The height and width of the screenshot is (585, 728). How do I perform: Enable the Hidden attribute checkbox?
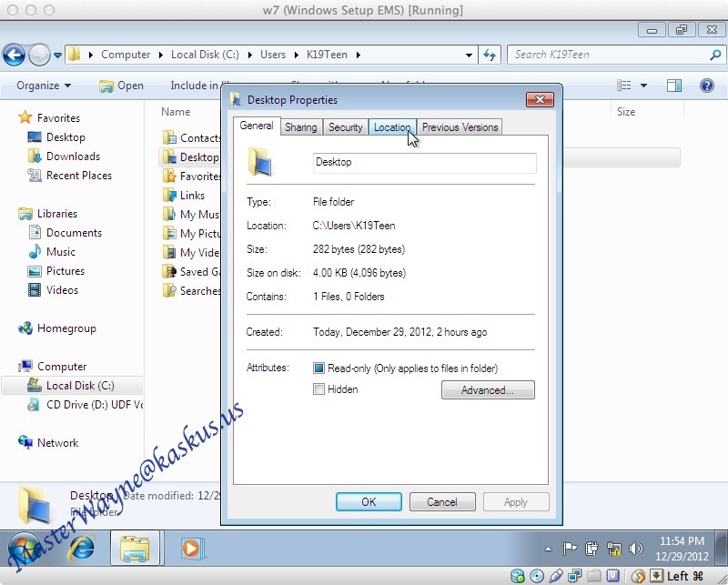coord(318,389)
